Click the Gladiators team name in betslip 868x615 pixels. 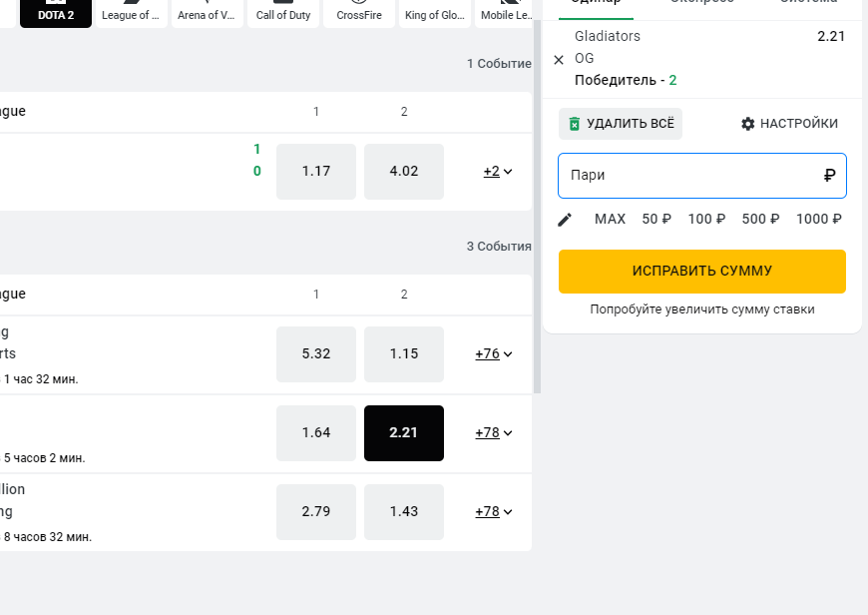[608, 36]
